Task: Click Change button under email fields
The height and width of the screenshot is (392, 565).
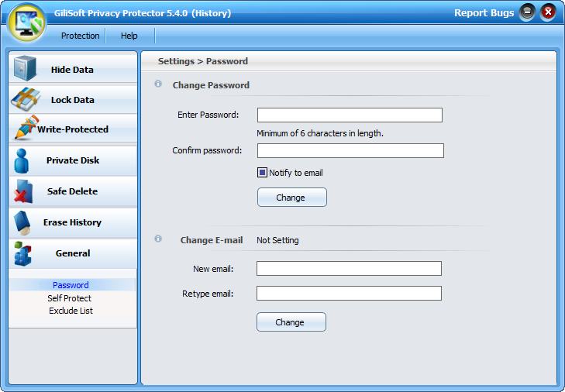Action: 291,322
